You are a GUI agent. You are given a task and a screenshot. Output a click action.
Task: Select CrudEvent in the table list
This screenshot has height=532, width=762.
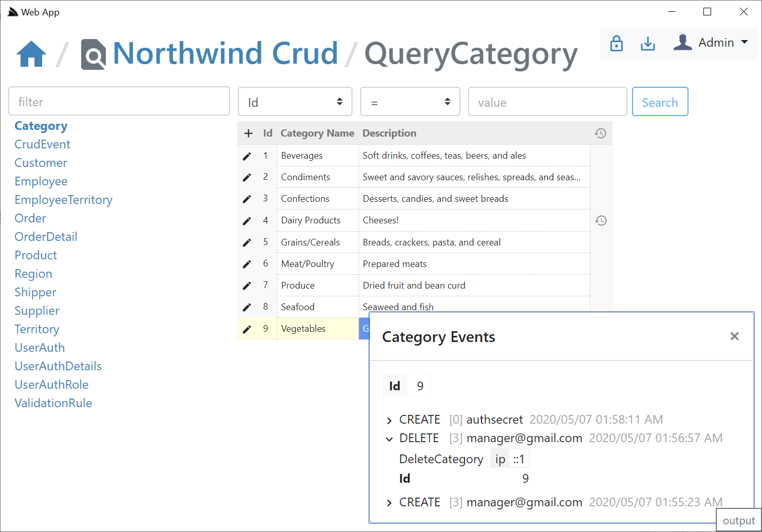click(x=43, y=145)
